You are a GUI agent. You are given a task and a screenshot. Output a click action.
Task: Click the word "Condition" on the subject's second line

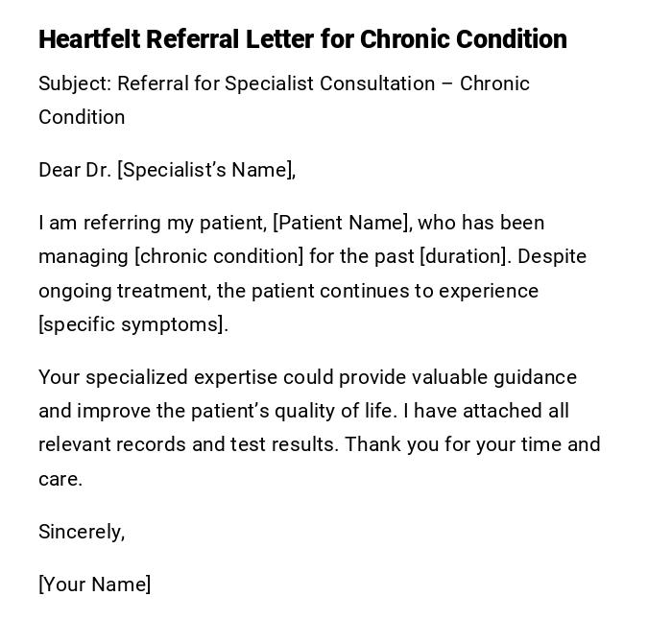coord(82,117)
